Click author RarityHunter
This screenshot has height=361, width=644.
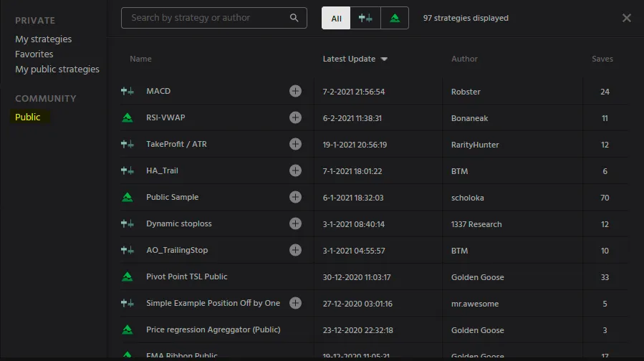[x=475, y=145]
